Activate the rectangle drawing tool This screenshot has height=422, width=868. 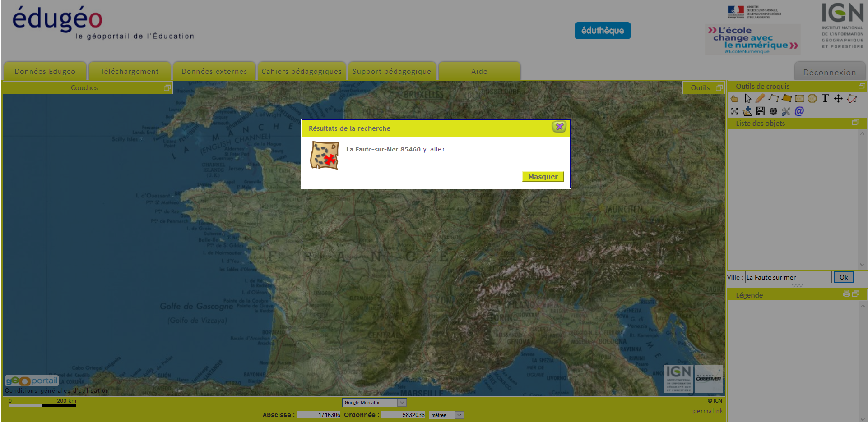[799, 99]
